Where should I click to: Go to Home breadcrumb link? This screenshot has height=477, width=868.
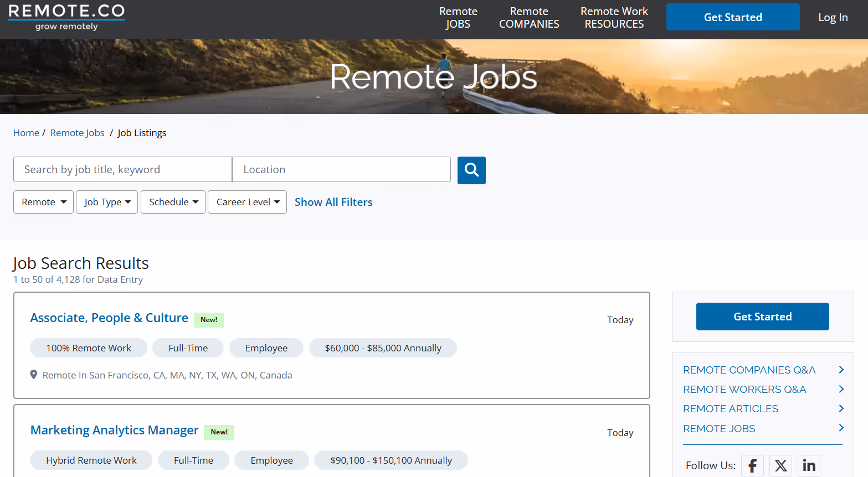click(x=26, y=133)
